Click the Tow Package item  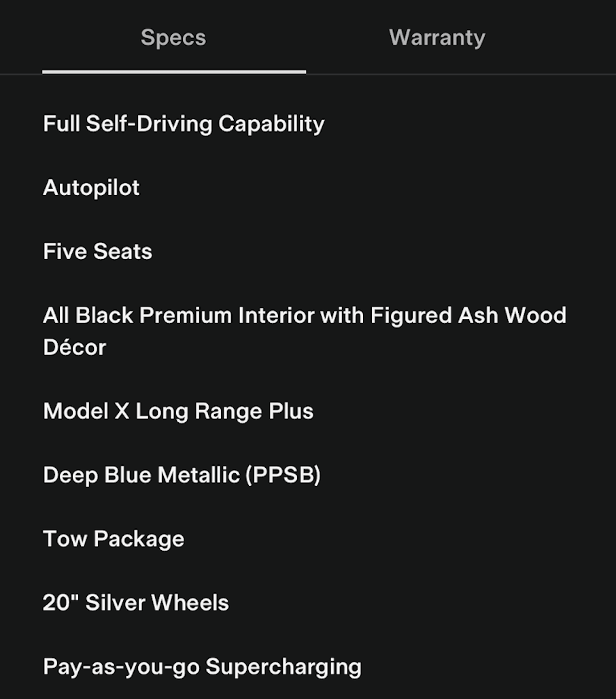[x=114, y=539]
